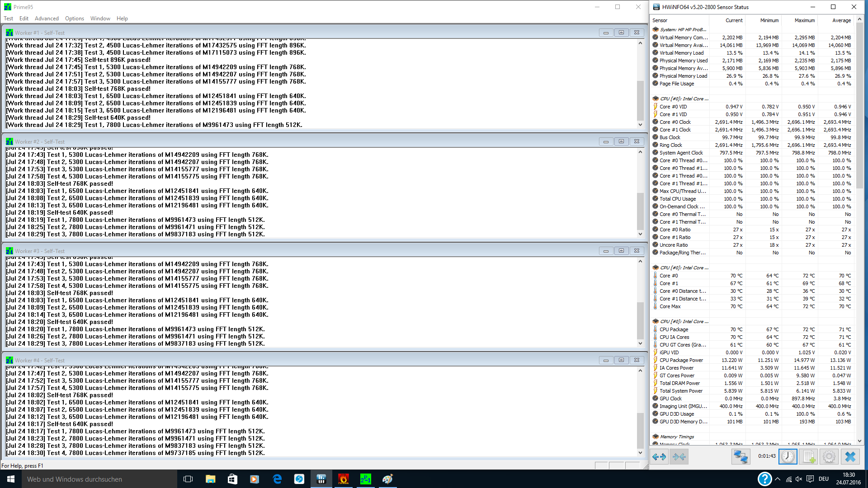Maximize the Worker #1 Self-Test subwindow
868x488 pixels.
[621, 33]
